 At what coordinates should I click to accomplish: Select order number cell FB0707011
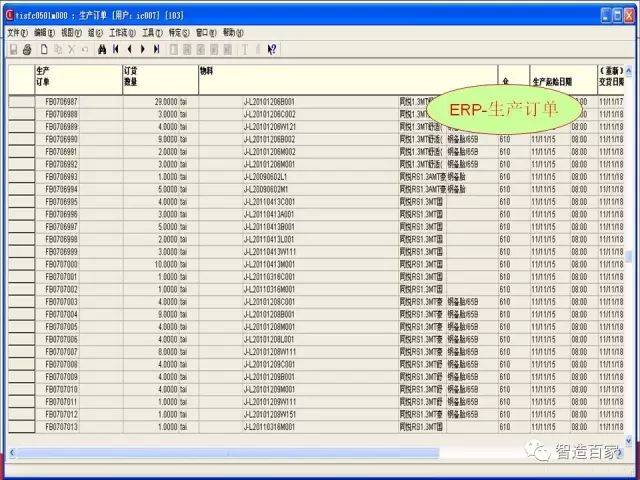click(61, 402)
